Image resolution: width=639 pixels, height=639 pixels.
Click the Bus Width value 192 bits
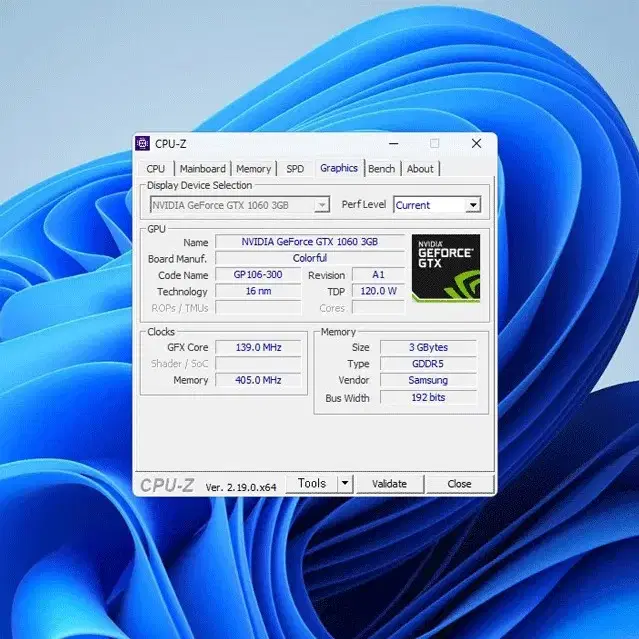428,397
